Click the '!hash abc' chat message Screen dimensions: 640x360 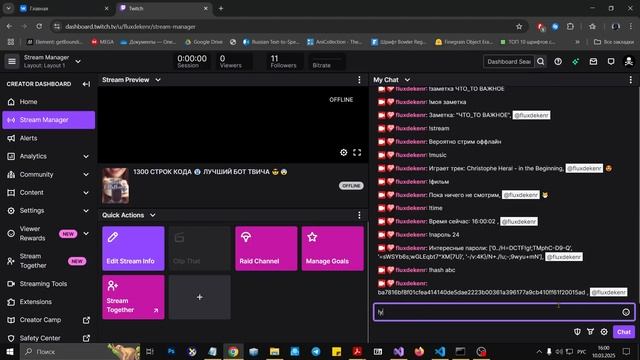tap(442, 270)
